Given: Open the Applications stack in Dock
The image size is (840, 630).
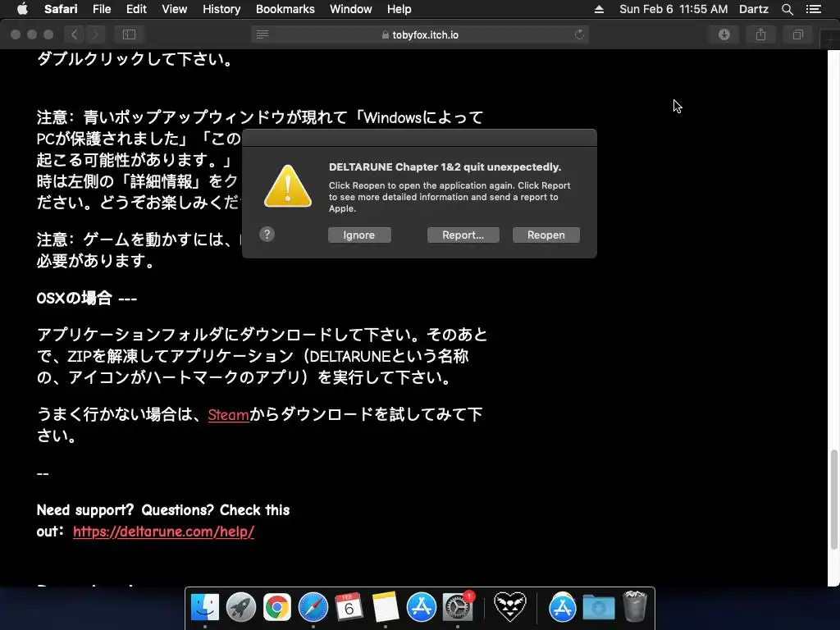Looking at the screenshot, I should 562,607.
